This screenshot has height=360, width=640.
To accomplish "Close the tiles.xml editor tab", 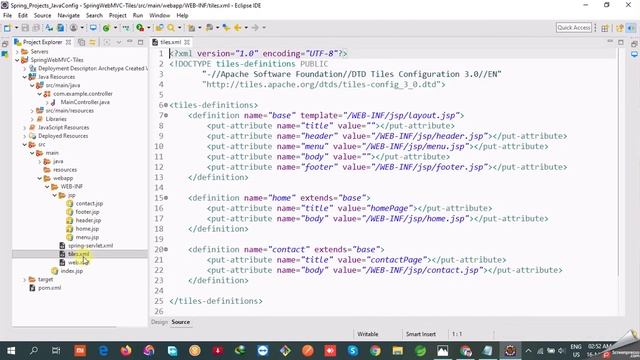I will coord(187,42).
